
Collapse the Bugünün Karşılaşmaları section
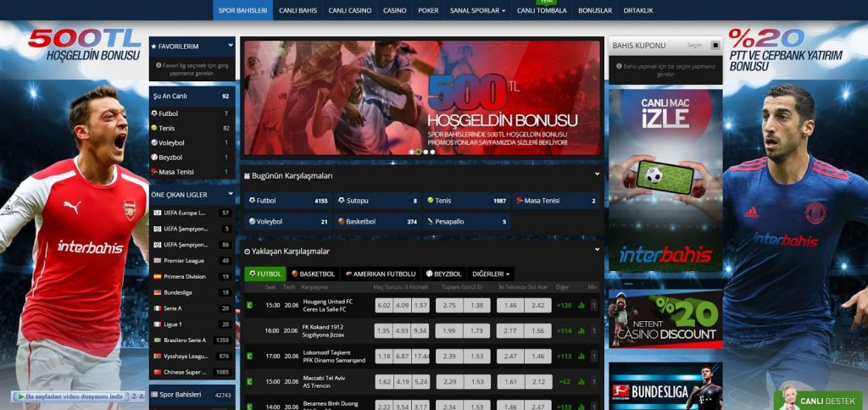coord(597,175)
